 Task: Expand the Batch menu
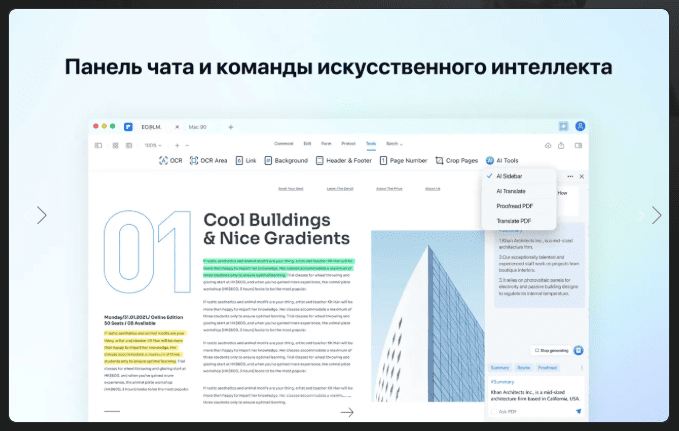click(x=394, y=144)
